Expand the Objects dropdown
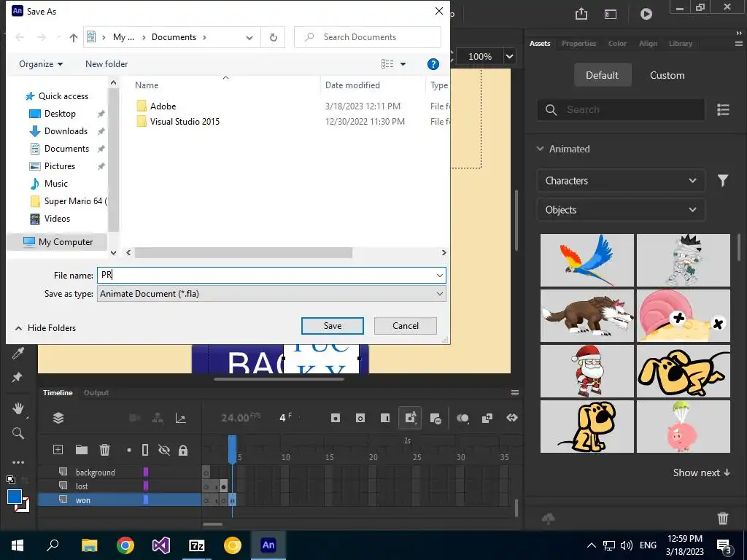 tap(621, 210)
